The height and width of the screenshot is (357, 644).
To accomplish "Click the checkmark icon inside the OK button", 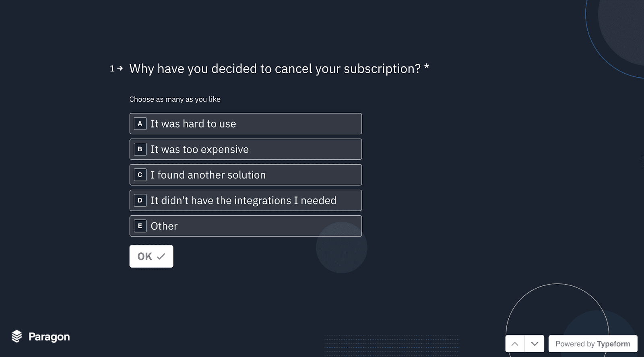I will click(x=161, y=256).
